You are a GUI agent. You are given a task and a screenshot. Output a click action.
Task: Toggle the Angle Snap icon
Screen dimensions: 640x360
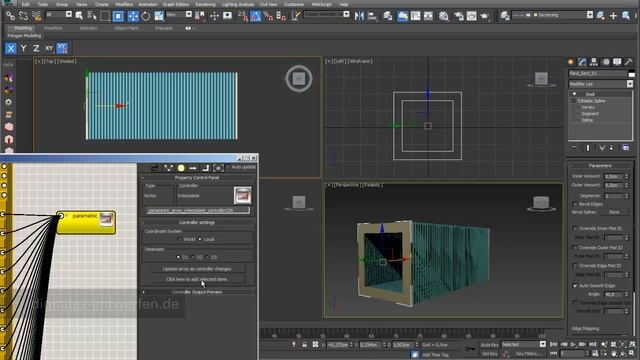pyautogui.click(x=256, y=16)
